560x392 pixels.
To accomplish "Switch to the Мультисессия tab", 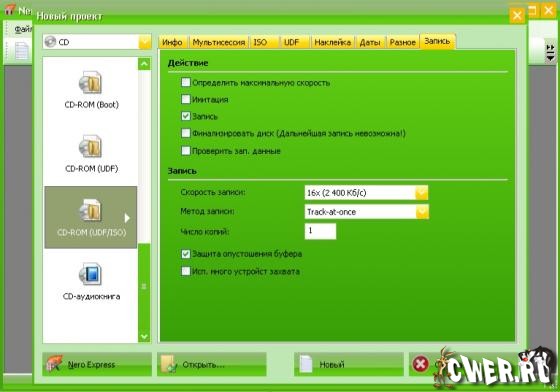I will [219, 42].
